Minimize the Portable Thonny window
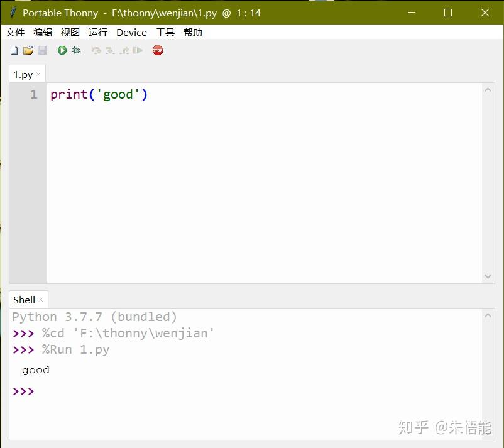 click(412, 13)
